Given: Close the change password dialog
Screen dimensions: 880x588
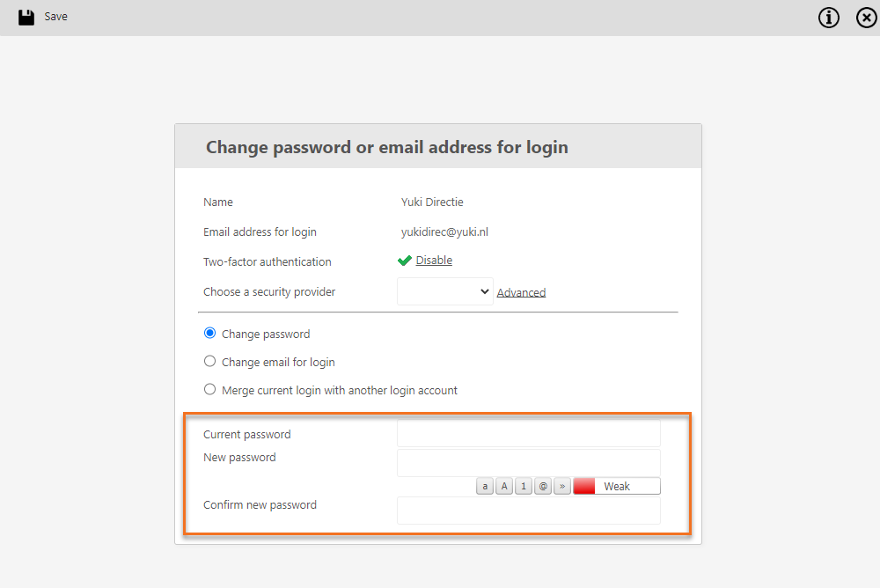Looking at the screenshot, I should [866, 17].
